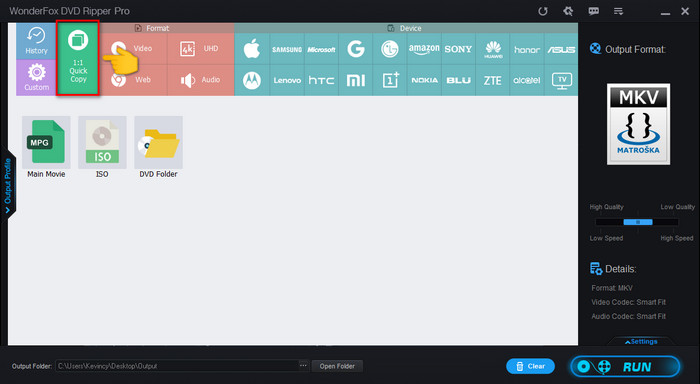The width and height of the screenshot is (700, 384).
Task: Collapse the Output Profile side panel
Action: click(8, 186)
